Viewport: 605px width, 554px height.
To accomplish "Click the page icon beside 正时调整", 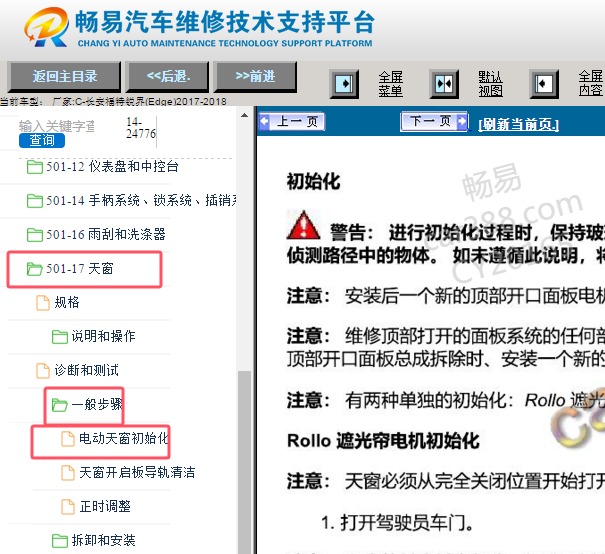I will (68, 507).
